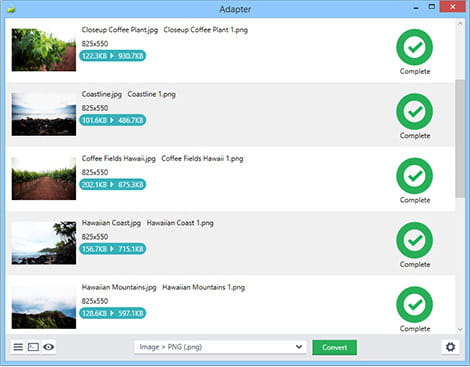Click the Coastline 1.png output name

click(151, 94)
